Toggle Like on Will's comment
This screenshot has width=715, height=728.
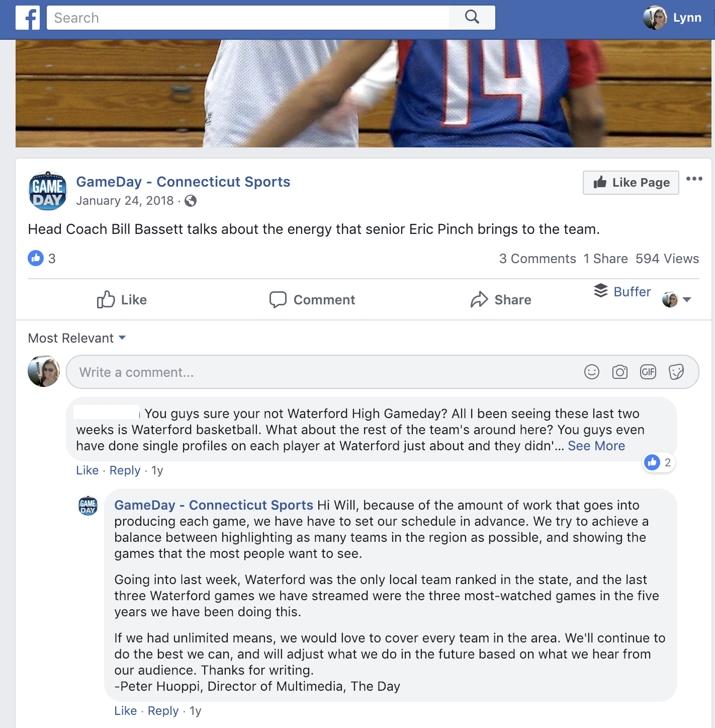[87, 470]
